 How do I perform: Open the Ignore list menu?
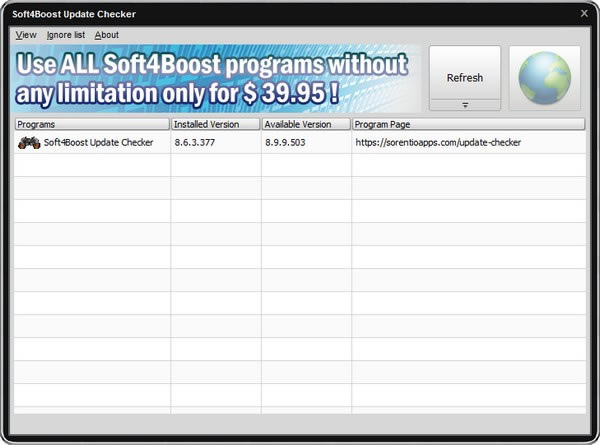point(66,35)
